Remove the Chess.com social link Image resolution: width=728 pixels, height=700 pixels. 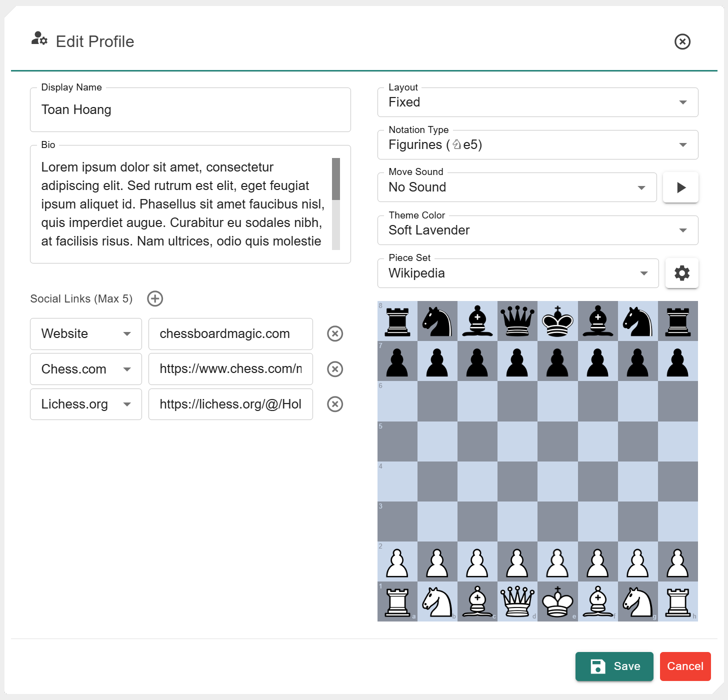(x=334, y=369)
